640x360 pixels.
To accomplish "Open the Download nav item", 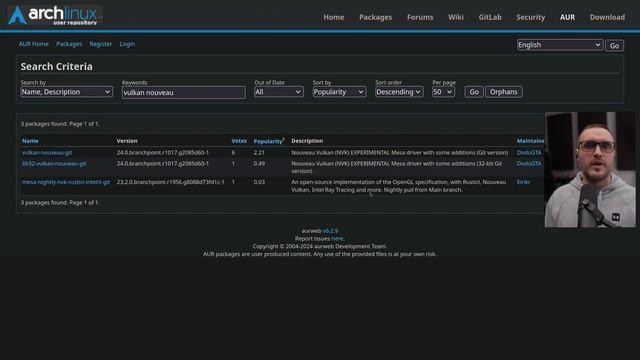I will point(607,17).
